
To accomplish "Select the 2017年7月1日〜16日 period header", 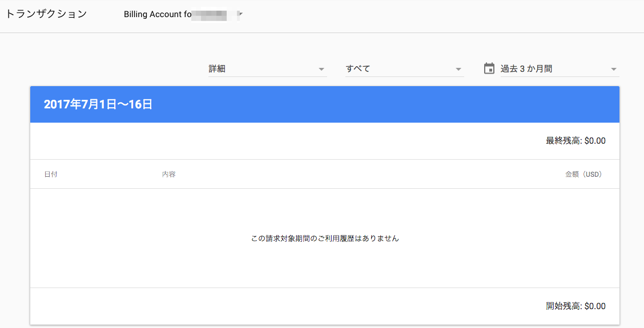I will click(x=98, y=104).
